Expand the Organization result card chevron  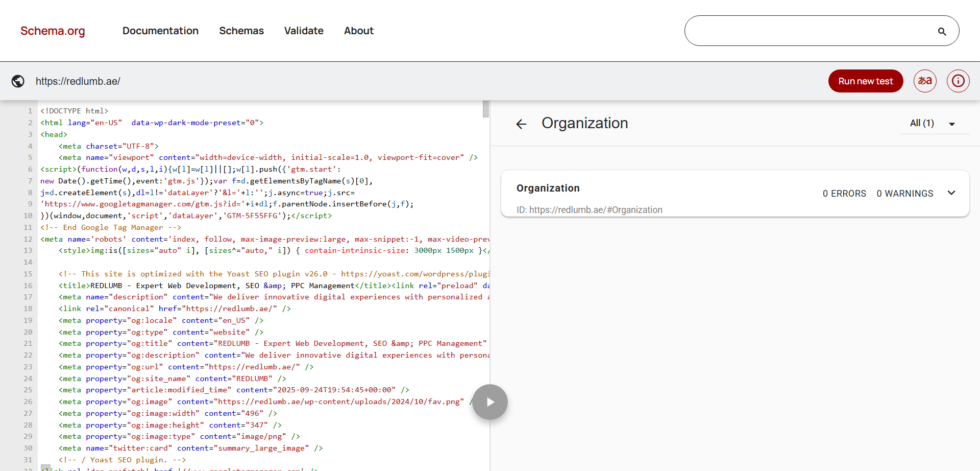(952, 193)
